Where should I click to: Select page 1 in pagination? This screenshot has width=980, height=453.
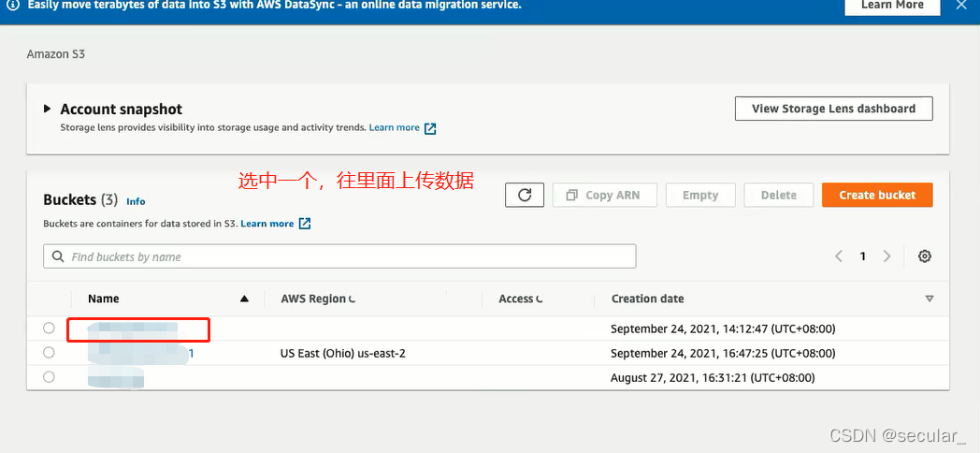point(862,256)
